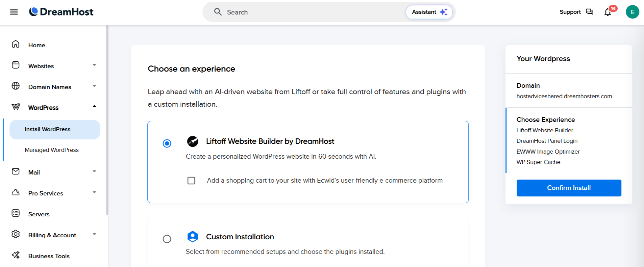
Task: Click the Business Tools sparkle icon
Action: [x=16, y=255]
